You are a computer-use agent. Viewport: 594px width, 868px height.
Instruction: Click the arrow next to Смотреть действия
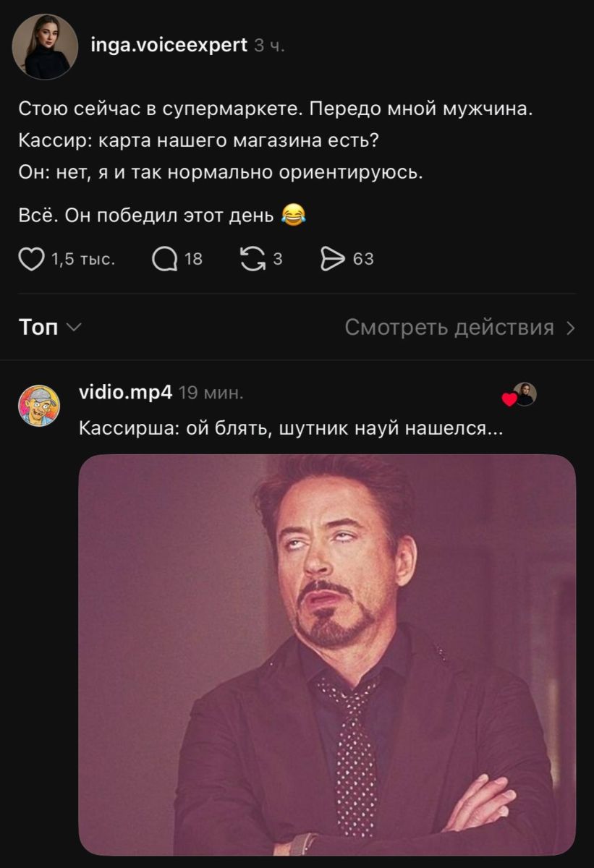[x=570, y=328]
